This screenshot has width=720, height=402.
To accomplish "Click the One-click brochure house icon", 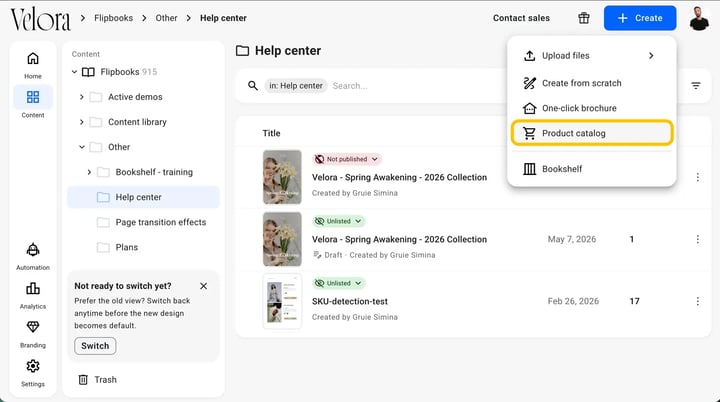I will click(x=529, y=108).
